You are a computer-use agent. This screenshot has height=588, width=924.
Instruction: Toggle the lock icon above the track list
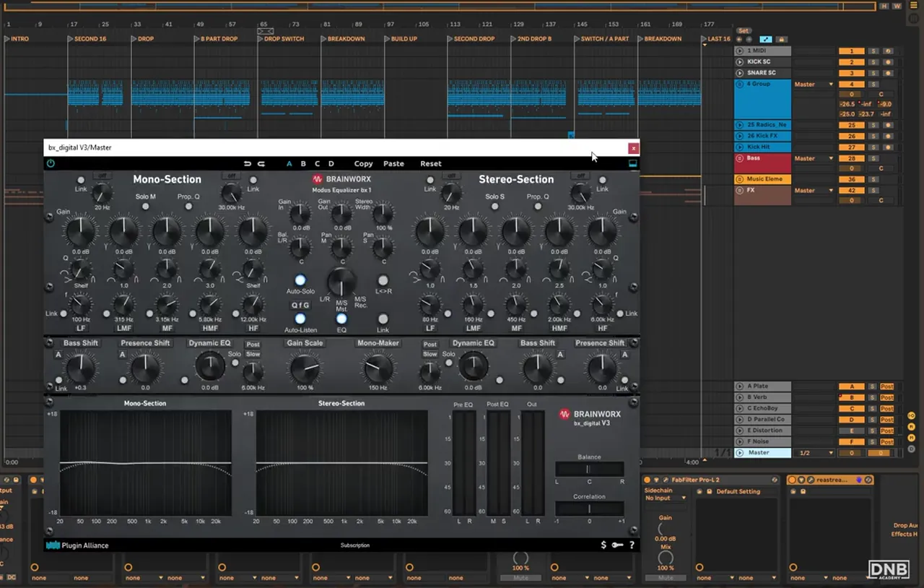click(x=780, y=39)
